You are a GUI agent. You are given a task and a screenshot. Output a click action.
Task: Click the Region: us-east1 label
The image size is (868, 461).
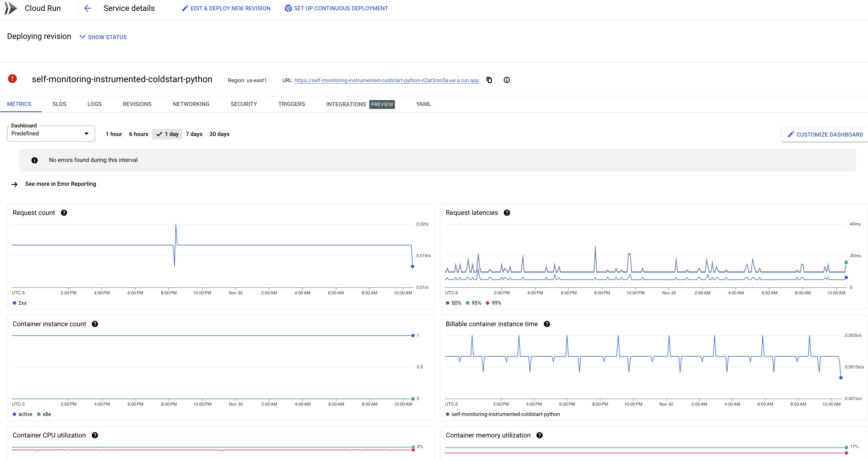(x=247, y=80)
